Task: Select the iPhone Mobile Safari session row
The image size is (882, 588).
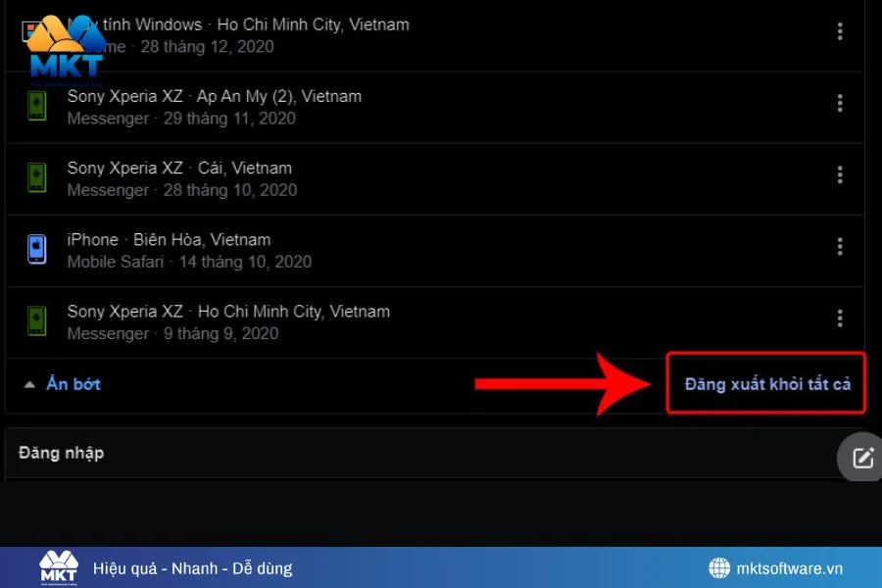Action: pos(434,251)
